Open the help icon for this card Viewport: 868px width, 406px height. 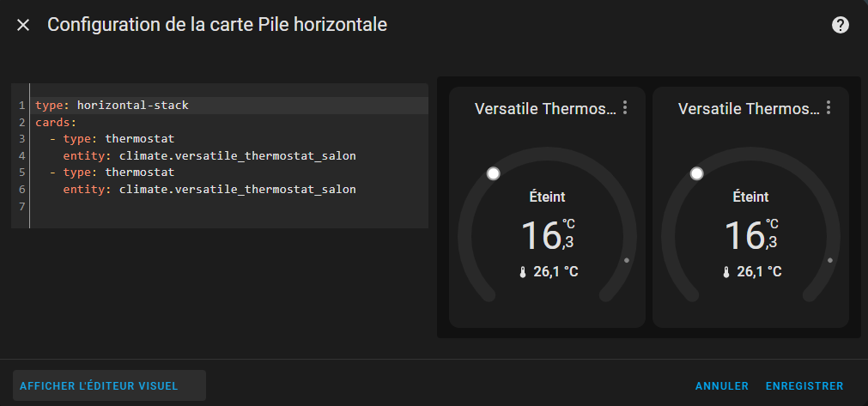[840, 25]
